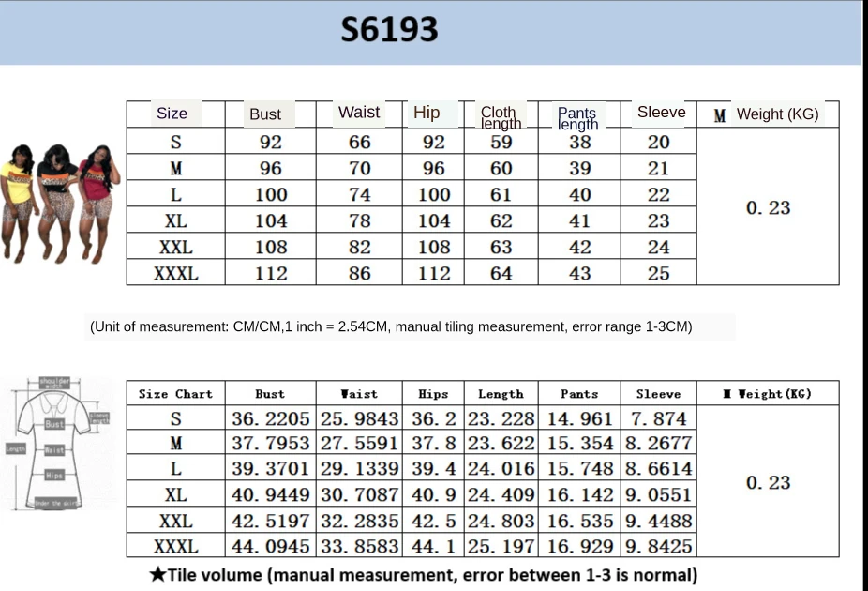Click the starred Tile volume note
The height and width of the screenshot is (591, 868).
[424, 575]
